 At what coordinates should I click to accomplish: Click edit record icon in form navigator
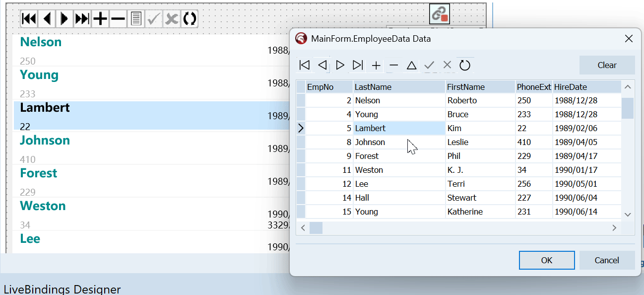point(136,19)
